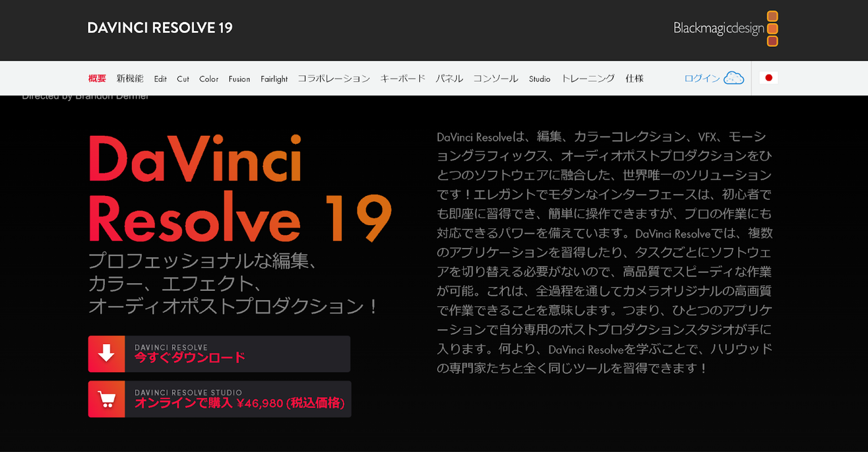Image resolution: width=868 pixels, height=452 pixels.
Task: Go to the Fusion page tab
Action: 239,79
